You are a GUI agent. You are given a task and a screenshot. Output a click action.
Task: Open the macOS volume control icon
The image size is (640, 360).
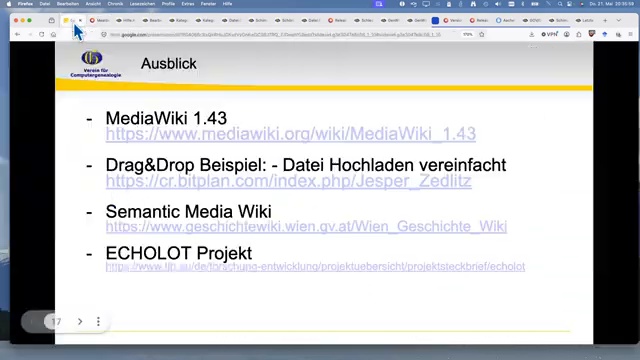[498, 4]
